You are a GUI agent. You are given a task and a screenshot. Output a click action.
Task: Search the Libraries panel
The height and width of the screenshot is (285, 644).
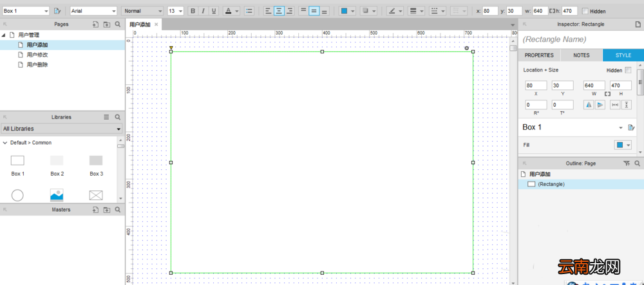tap(118, 117)
